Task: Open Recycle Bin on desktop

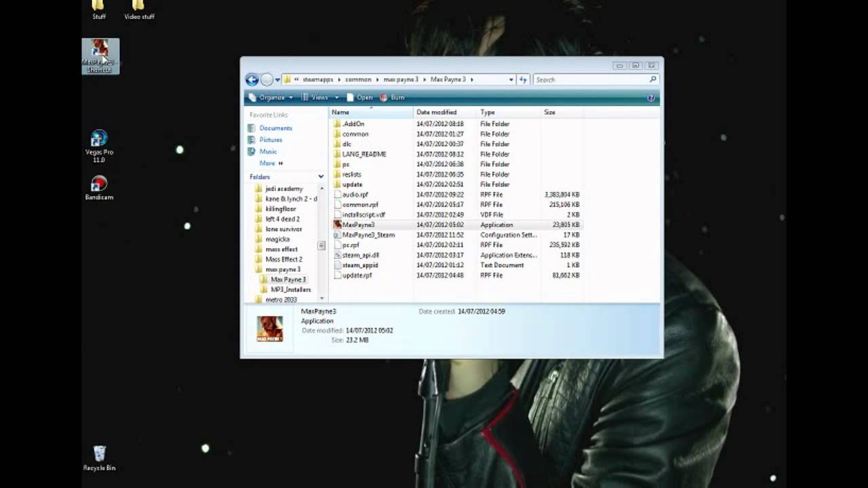Action: click(x=99, y=458)
